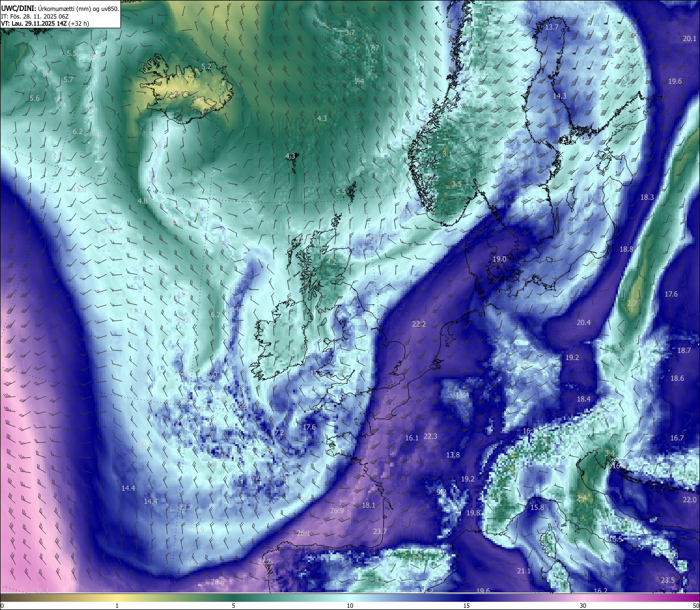Click the 4.8 value south of Iceland
This screenshot has height=610, width=700.
coord(142,201)
